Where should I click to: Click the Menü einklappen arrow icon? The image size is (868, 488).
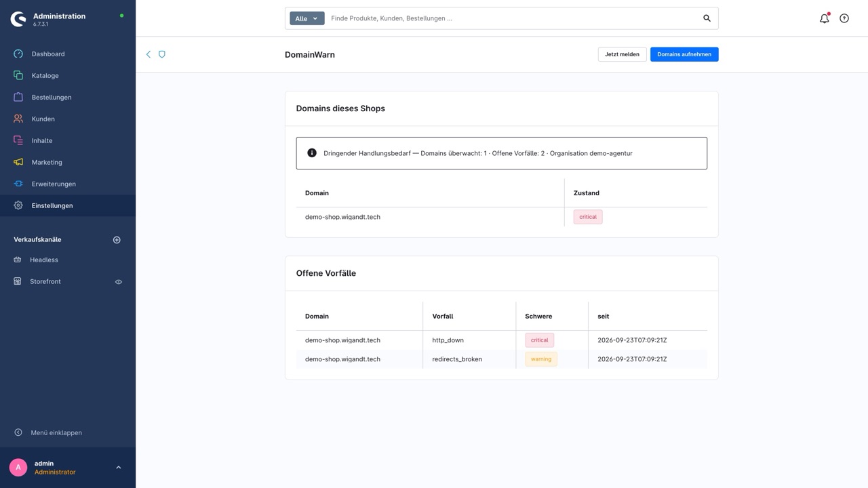click(x=18, y=432)
